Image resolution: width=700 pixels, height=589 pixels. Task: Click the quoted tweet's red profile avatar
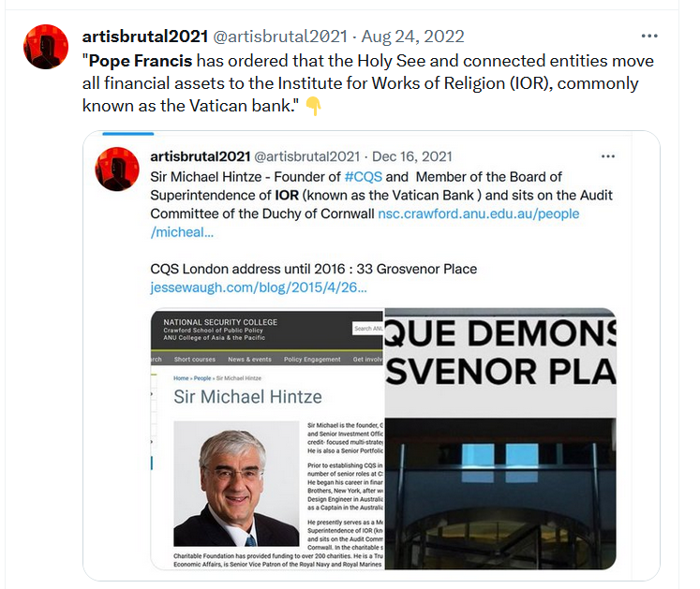tap(117, 169)
